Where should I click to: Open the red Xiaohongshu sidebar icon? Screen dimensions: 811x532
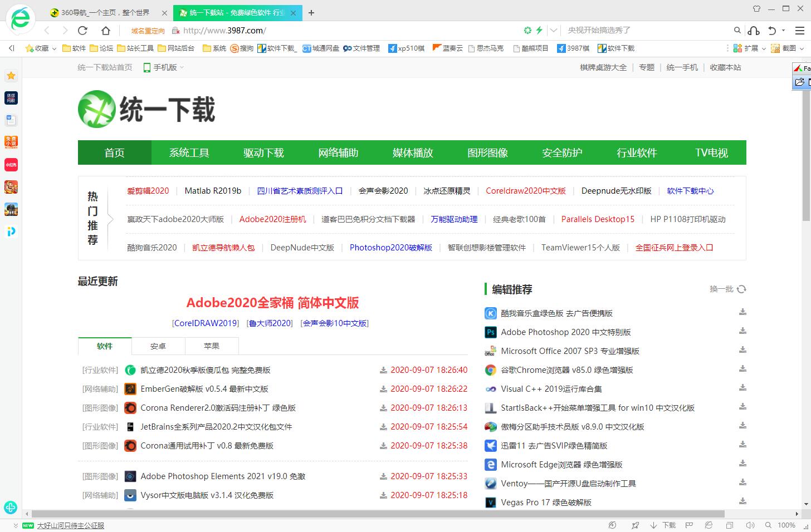(x=11, y=165)
